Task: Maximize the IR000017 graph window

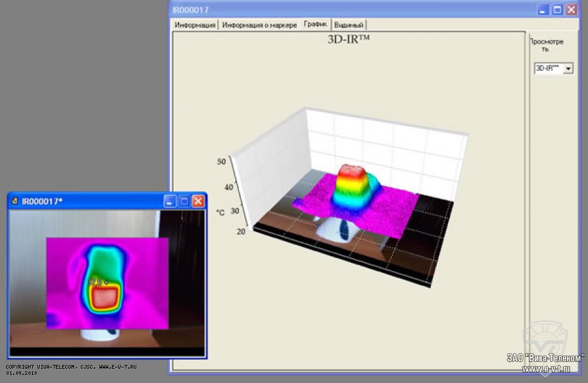Action: [x=558, y=9]
